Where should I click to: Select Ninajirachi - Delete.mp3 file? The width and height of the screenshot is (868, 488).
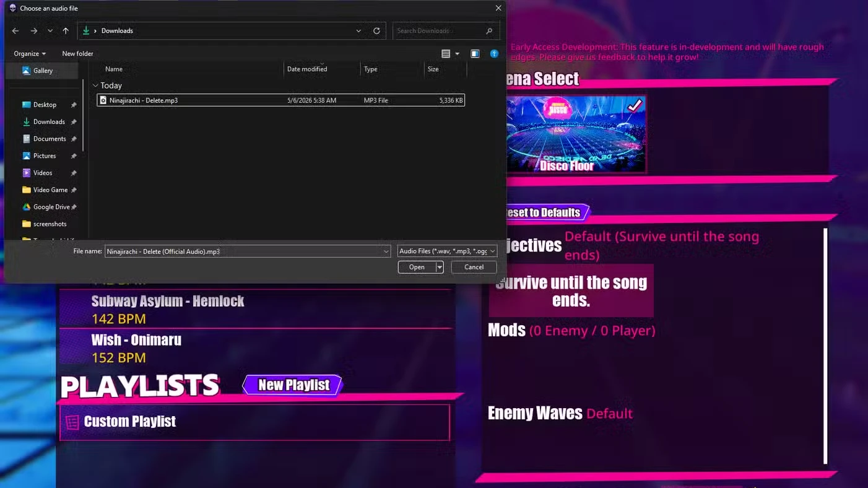(x=280, y=100)
